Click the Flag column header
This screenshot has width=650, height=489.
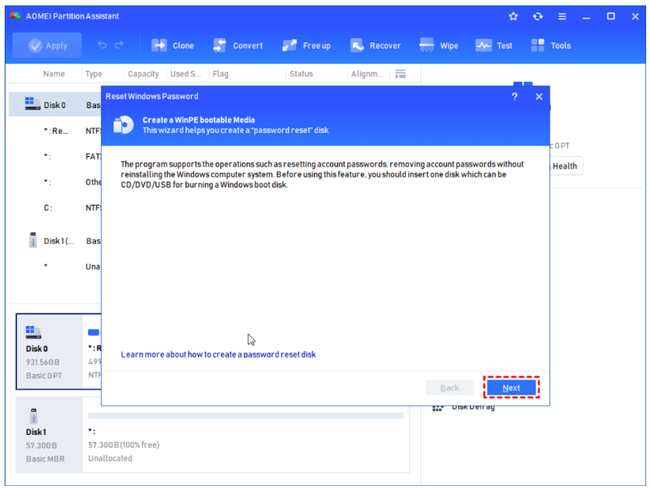[220, 74]
